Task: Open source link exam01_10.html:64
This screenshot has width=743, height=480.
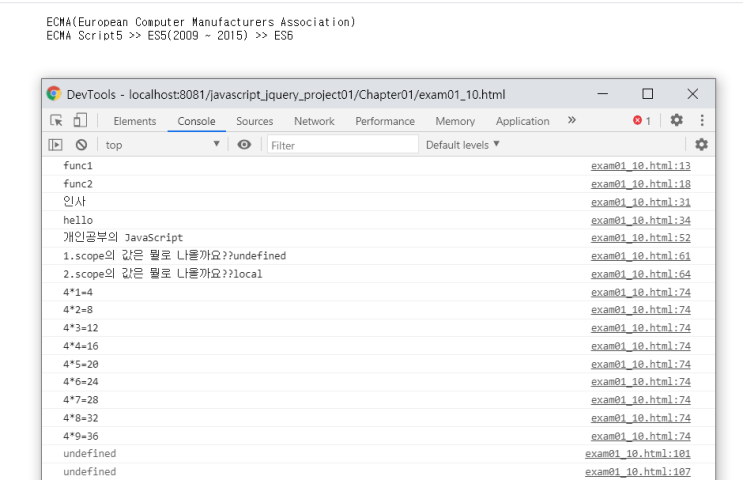Action: (641, 274)
